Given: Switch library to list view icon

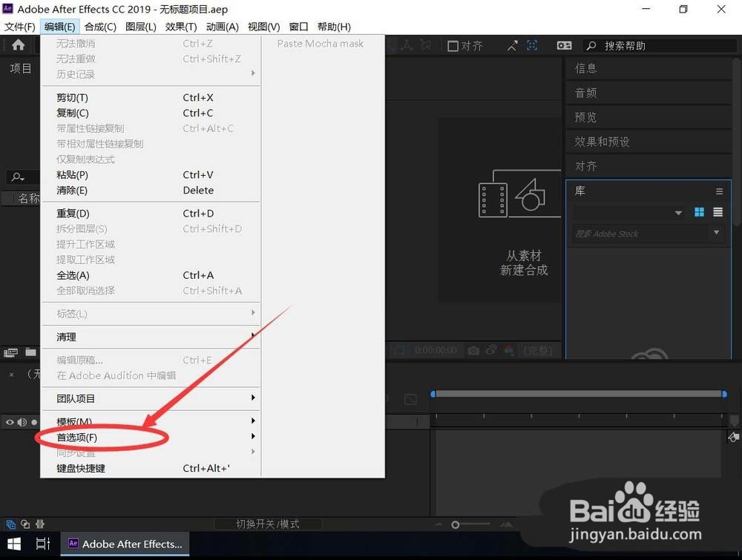Looking at the screenshot, I should tap(718, 212).
